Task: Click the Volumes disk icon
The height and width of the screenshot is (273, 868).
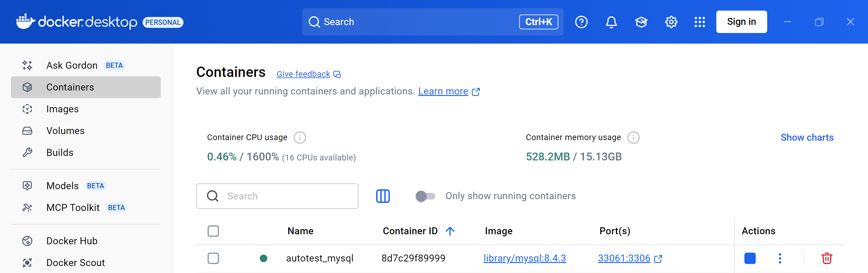Action: pos(27,130)
